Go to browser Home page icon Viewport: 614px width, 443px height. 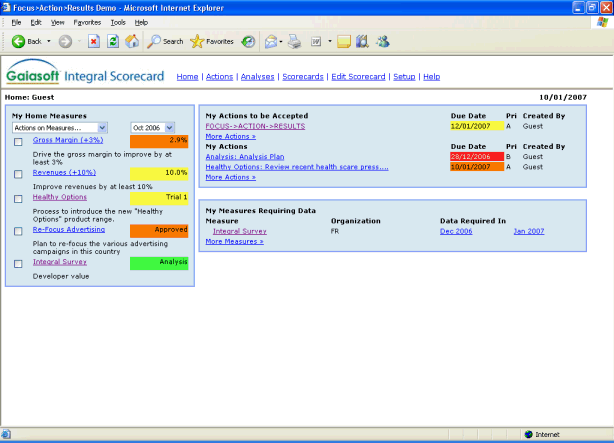click(132, 42)
